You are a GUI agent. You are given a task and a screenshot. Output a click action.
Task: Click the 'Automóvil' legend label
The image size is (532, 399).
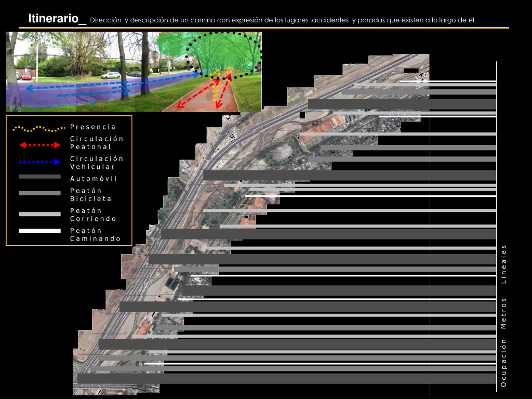tap(94, 179)
